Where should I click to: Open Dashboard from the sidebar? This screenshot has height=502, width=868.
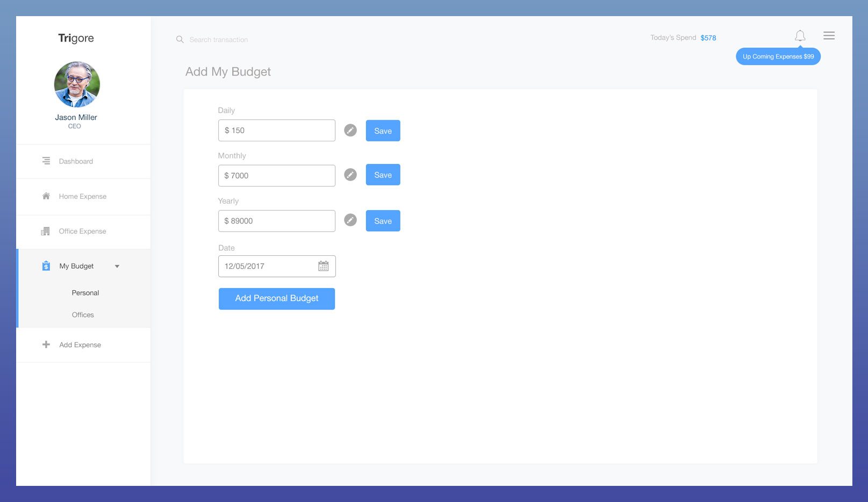pos(76,161)
